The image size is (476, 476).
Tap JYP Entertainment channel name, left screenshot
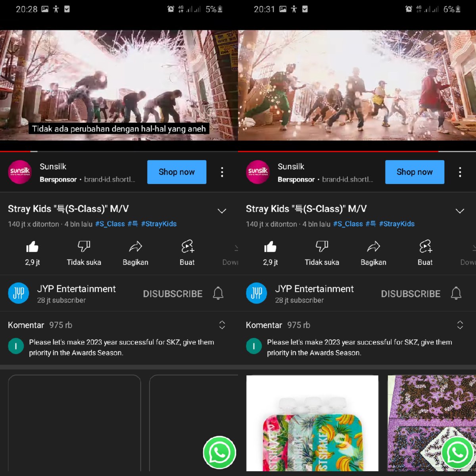[77, 289]
